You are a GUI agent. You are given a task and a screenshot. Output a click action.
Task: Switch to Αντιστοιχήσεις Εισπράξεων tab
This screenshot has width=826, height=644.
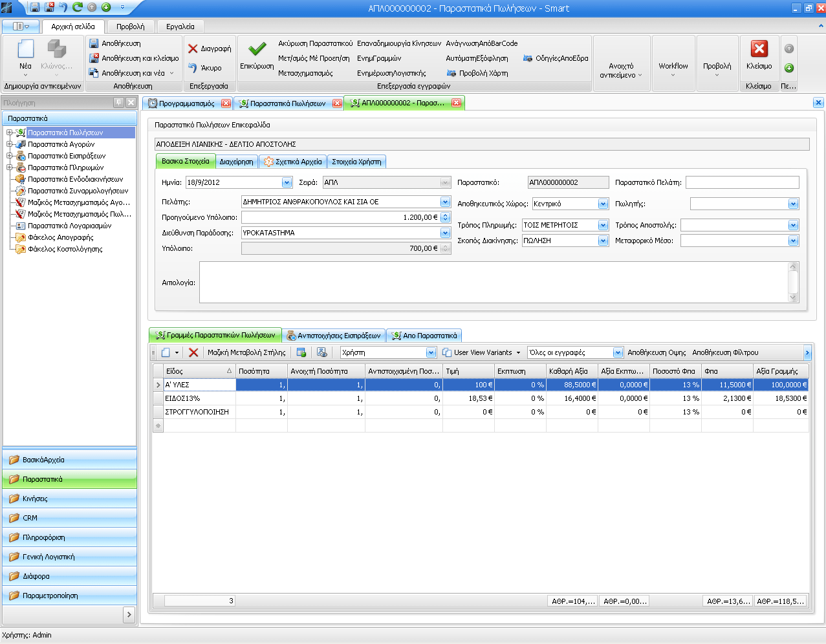click(333, 336)
